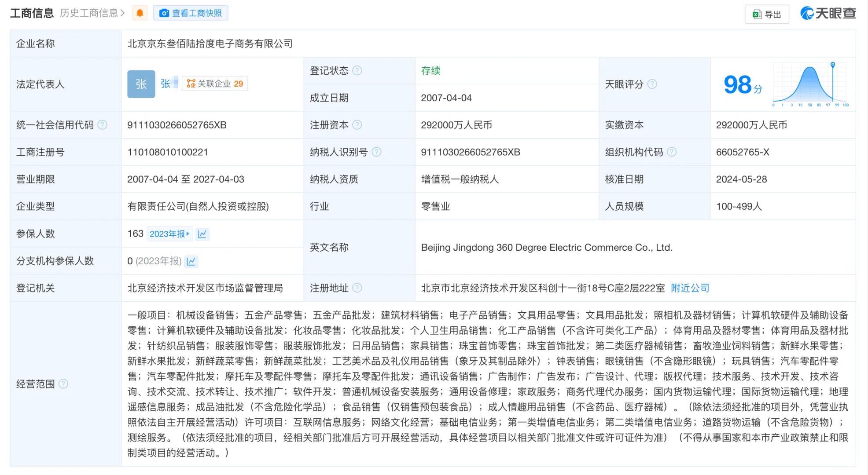Click the business term 2007-04-04 至 2027-04-03
The width and height of the screenshot is (868, 475).
coord(186,179)
